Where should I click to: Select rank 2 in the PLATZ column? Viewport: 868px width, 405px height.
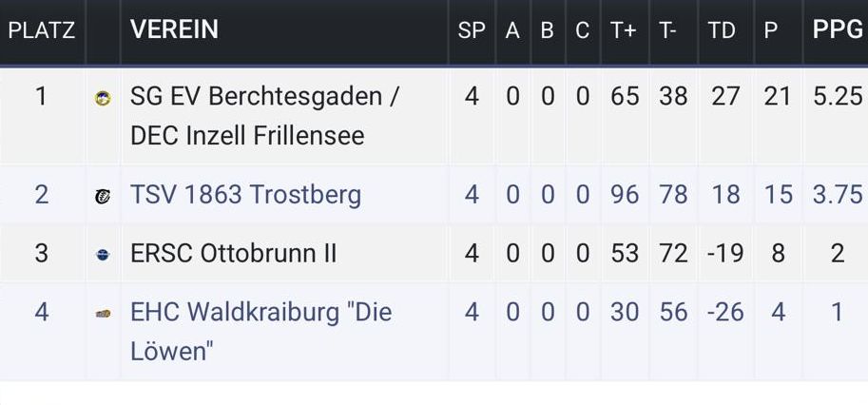[x=41, y=195]
